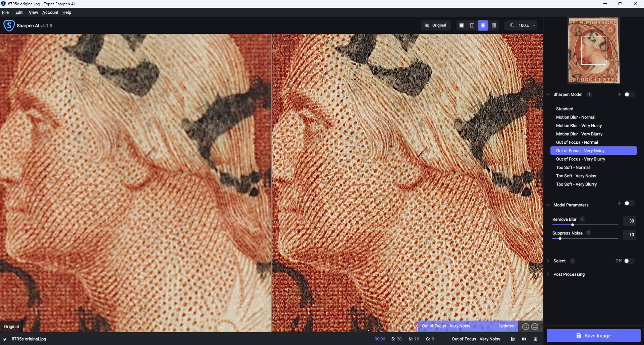Viewport: 644px width, 345px height.
Task: Select Too Soft - Very Blurry model
Action: (593, 184)
